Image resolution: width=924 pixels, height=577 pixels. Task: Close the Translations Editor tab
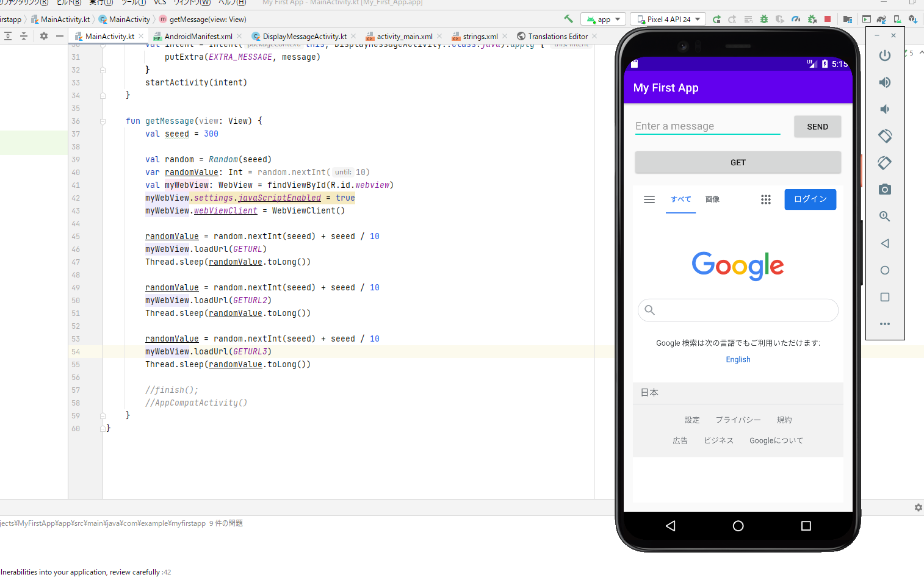[x=594, y=36]
